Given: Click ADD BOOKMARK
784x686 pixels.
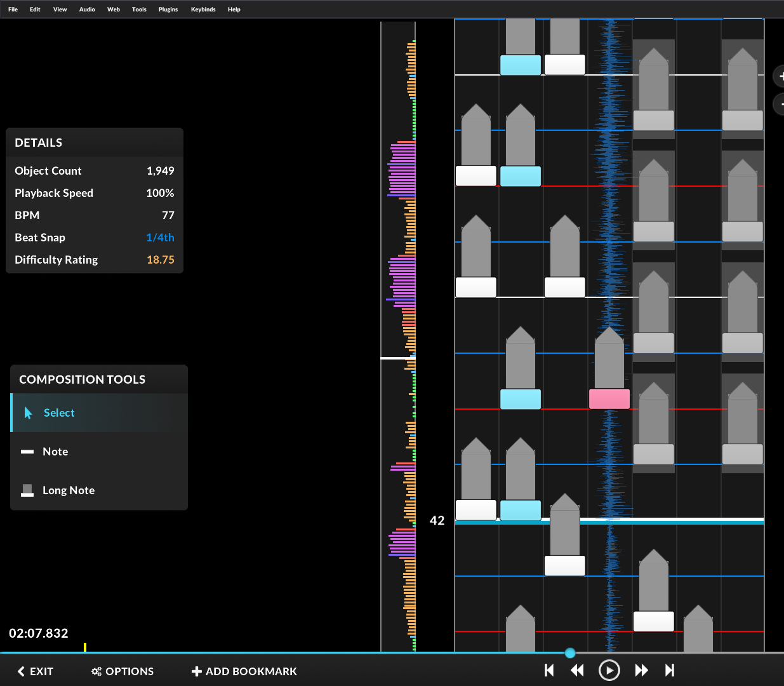Looking at the screenshot, I should pyautogui.click(x=244, y=671).
